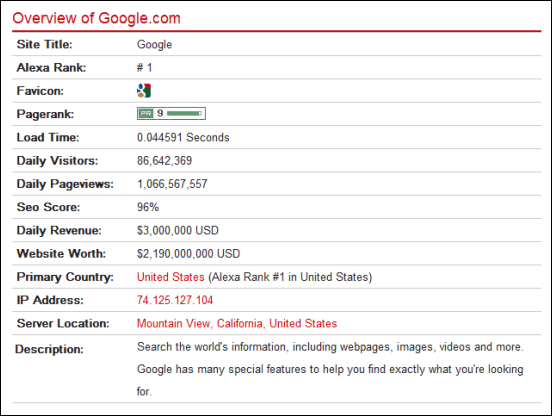Click the Pagerank: label
Screen dimensions: 552x416
pyautogui.click(x=45, y=114)
